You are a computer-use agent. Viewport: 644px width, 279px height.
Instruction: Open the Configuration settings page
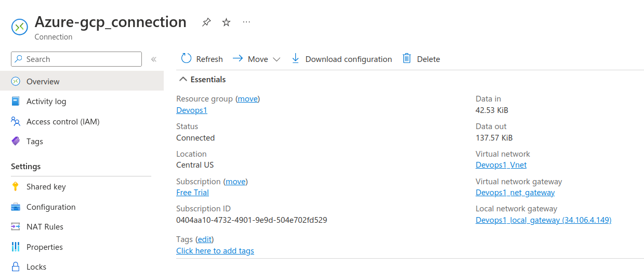[x=82, y=207]
